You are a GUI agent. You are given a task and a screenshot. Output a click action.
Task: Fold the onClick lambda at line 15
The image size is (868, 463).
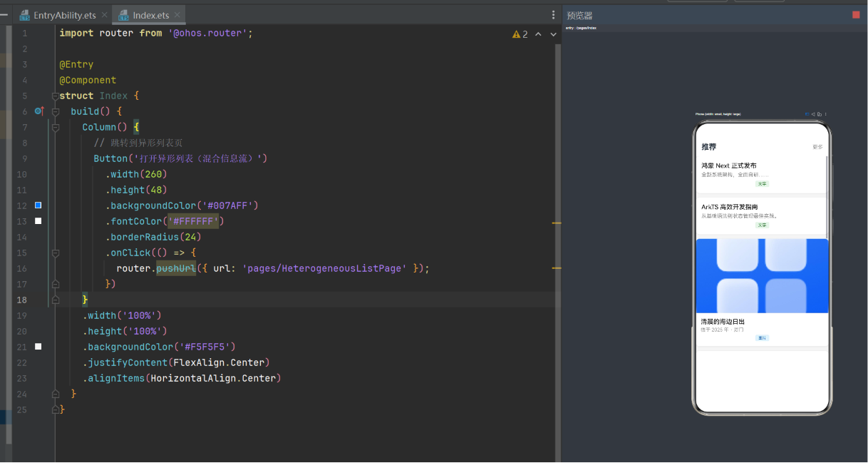coord(55,253)
